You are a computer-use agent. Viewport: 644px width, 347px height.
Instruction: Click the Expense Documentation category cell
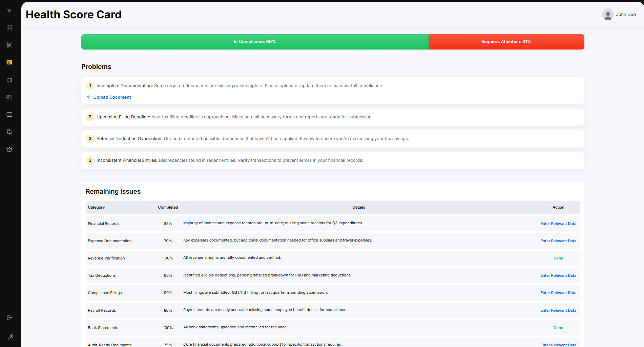[110, 241]
